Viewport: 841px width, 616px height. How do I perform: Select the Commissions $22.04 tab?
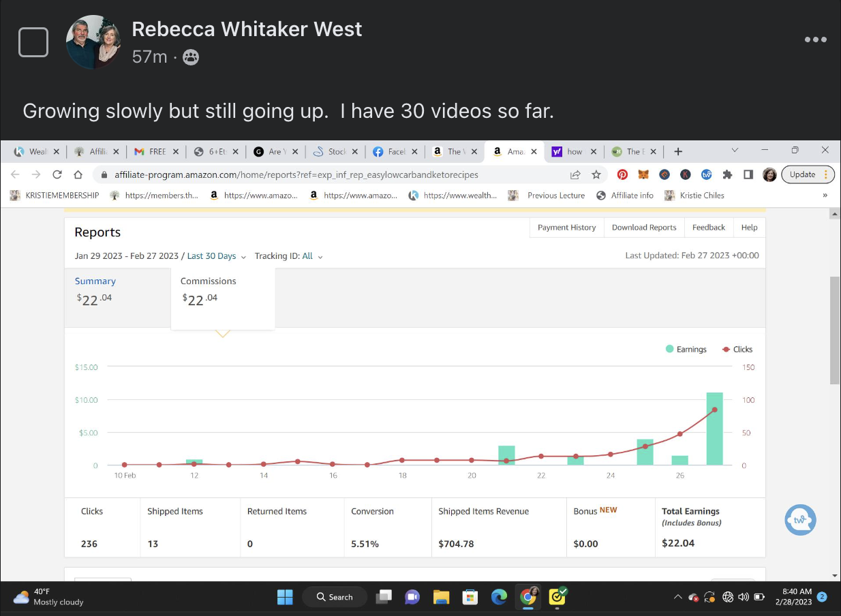[223, 298]
